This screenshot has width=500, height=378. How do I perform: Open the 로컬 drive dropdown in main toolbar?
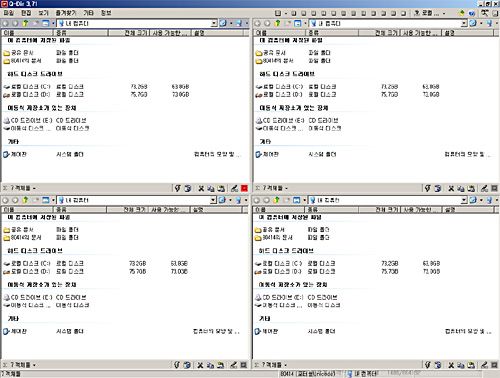click(x=444, y=13)
